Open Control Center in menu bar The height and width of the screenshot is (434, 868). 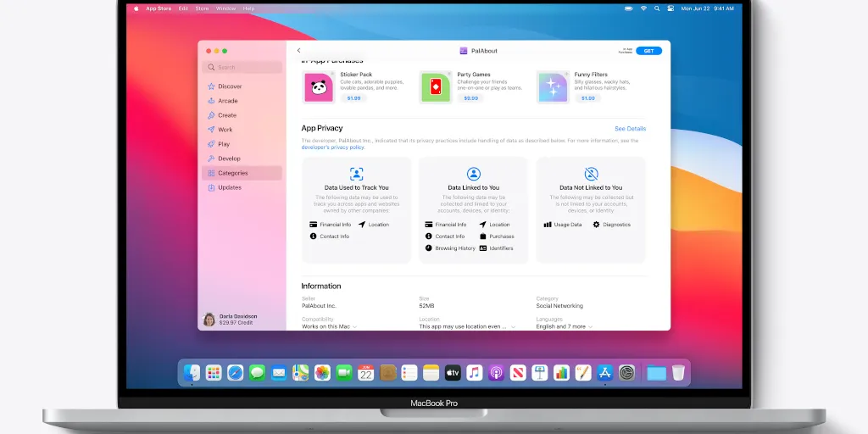[670, 8]
